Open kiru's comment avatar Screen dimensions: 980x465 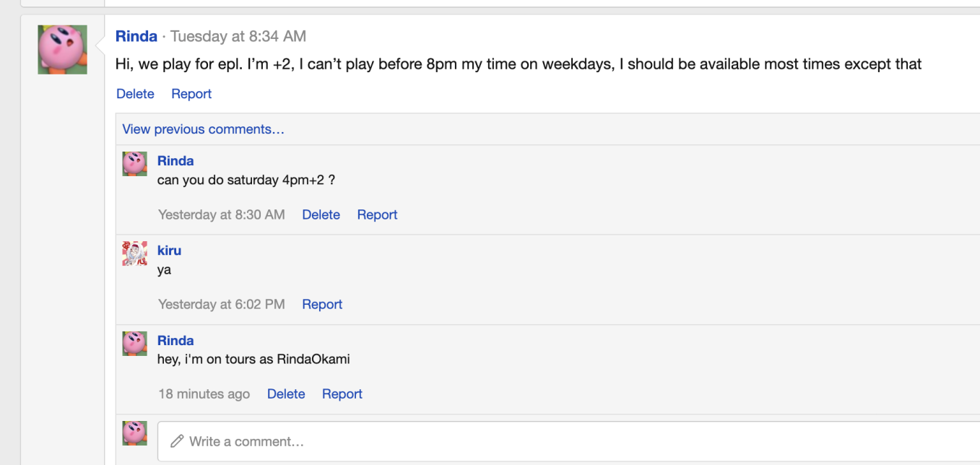pos(135,253)
